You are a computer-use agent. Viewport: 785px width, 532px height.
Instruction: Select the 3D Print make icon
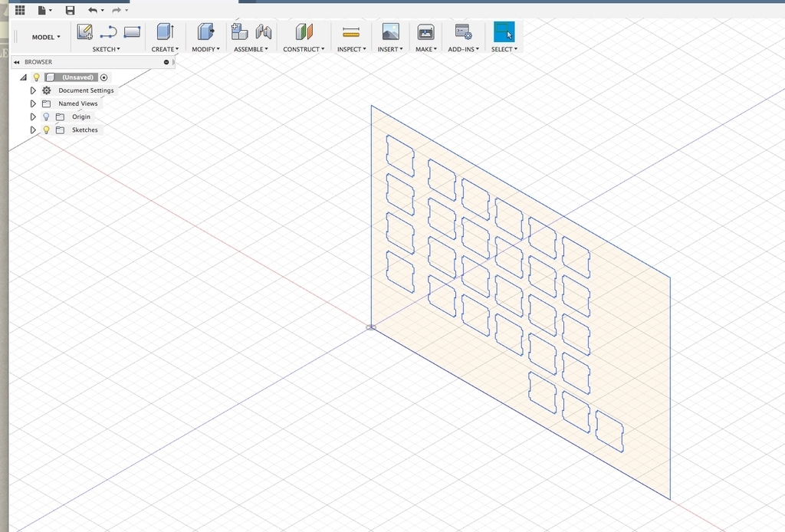[425, 32]
